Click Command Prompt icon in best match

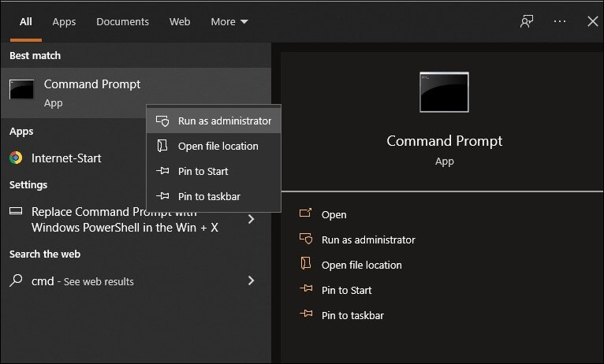tap(21, 89)
